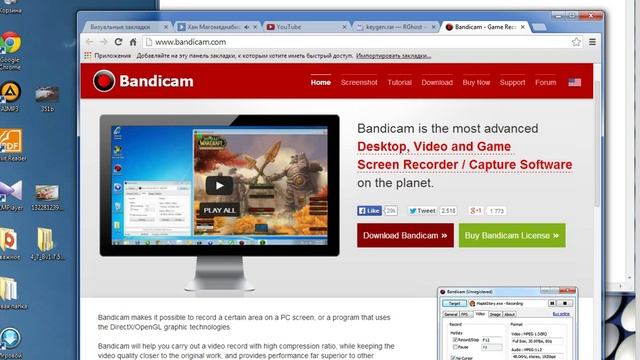Go to the Buy Now page
640x360 pixels.
(x=476, y=82)
